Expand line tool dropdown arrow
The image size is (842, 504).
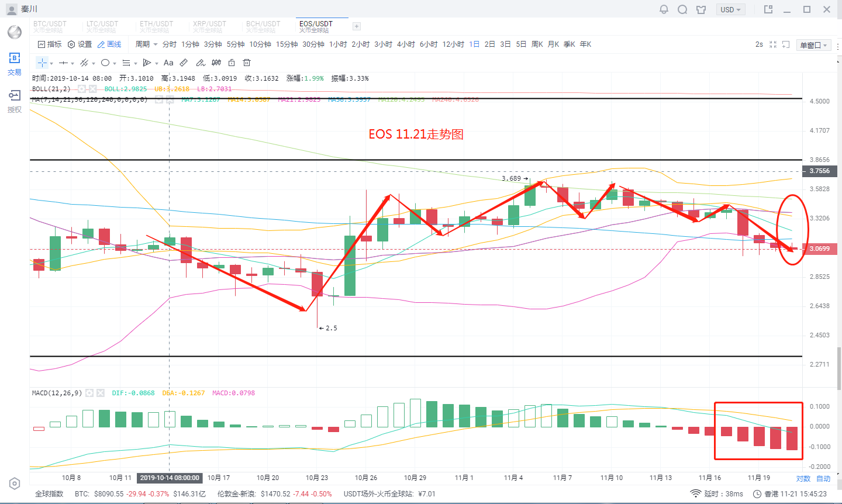pos(73,63)
